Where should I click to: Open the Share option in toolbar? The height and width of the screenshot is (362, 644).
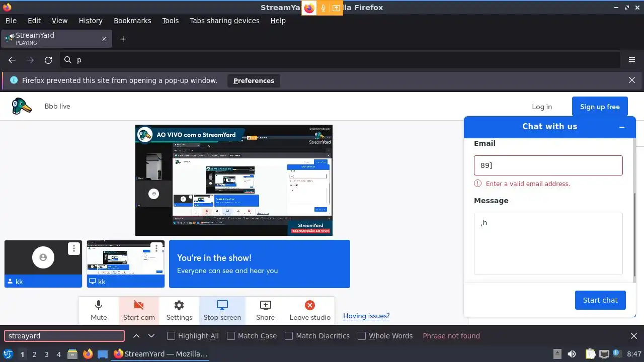coord(265,310)
